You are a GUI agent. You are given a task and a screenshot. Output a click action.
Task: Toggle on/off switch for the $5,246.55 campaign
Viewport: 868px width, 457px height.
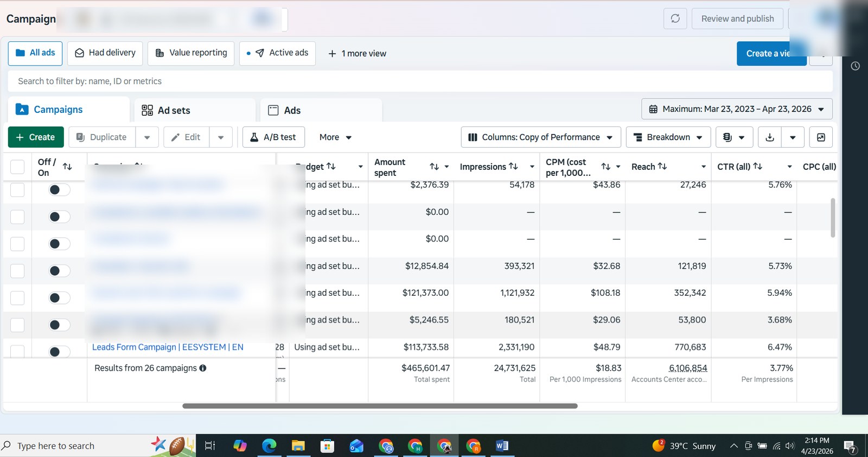(59, 325)
